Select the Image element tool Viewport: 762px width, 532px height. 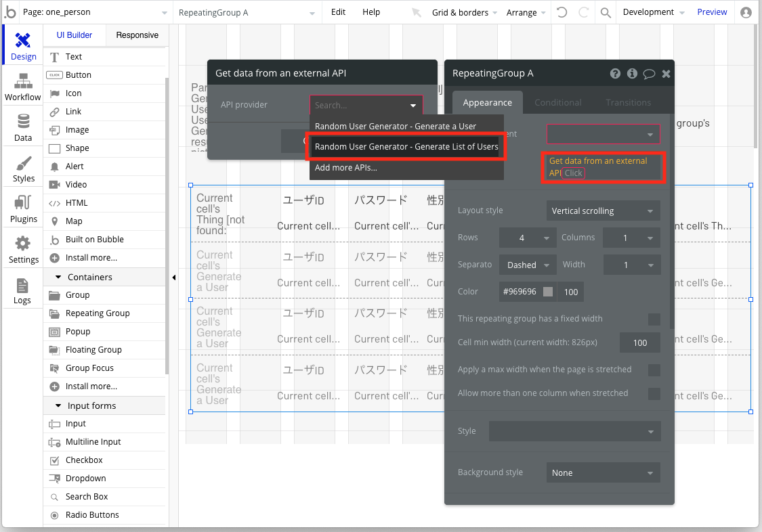coord(104,129)
